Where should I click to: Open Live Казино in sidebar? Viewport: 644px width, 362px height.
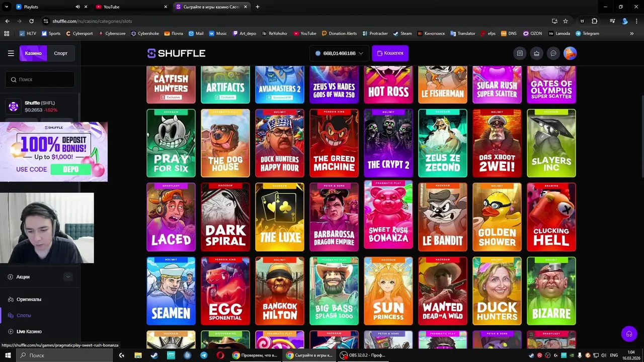tap(29, 331)
